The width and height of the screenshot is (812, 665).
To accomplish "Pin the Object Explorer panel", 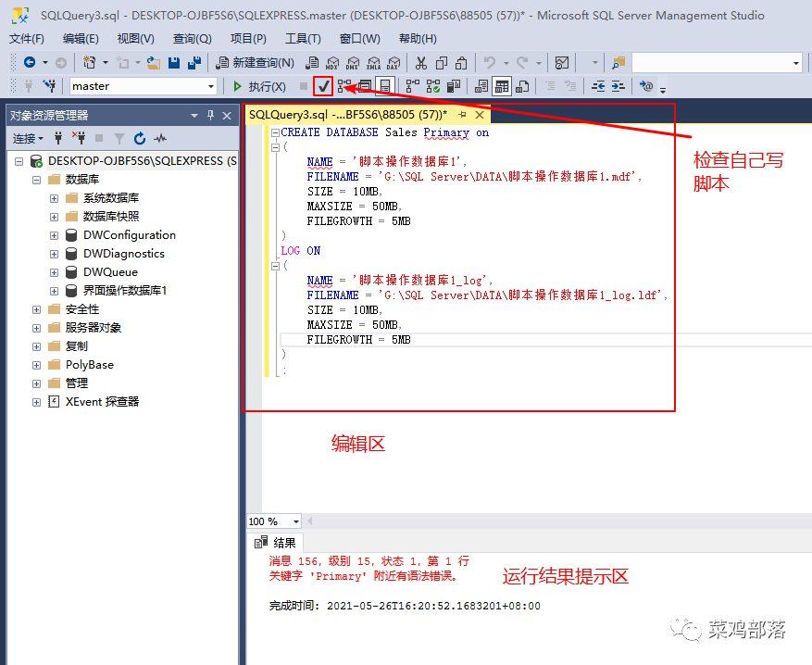I will pyautogui.click(x=210, y=116).
